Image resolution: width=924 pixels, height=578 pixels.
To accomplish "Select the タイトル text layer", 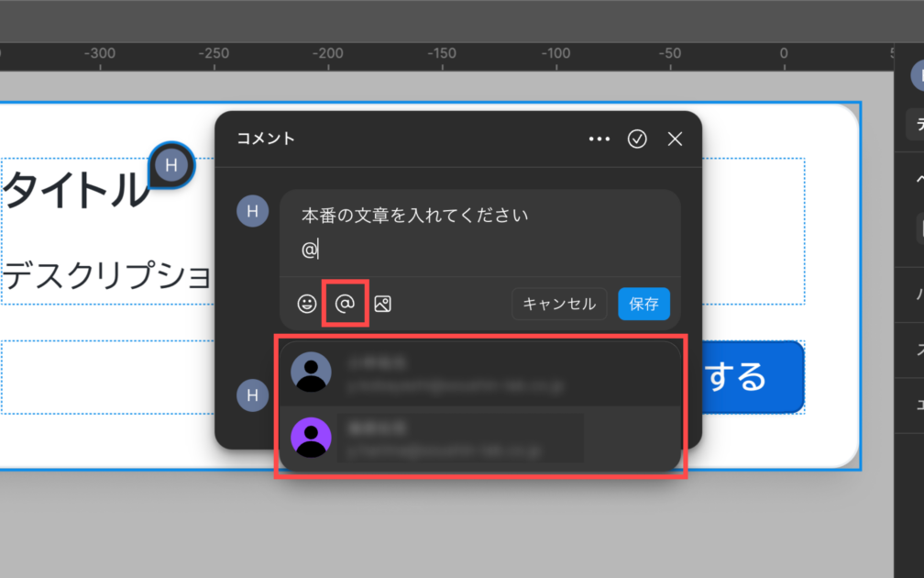I will pos(75,191).
